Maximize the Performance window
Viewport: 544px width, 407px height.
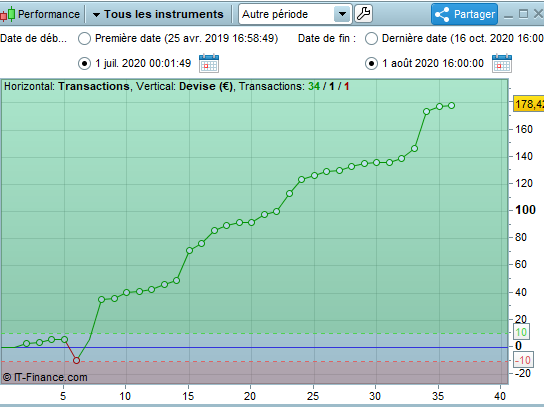click(x=523, y=14)
